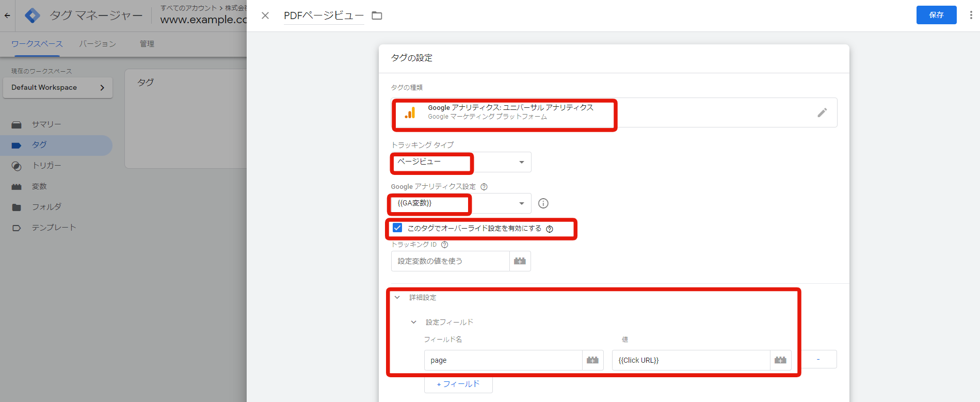Click help icon next to Google アナリティクス設定

tap(484, 187)
